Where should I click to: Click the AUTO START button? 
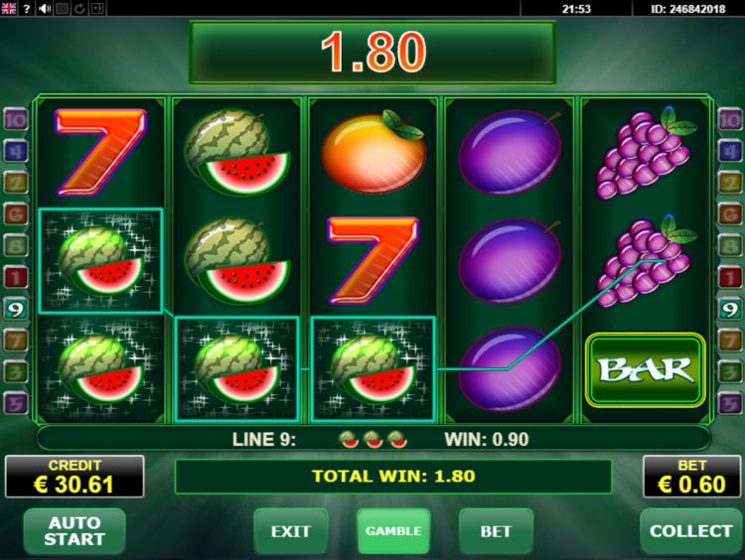tap(74, 531)
